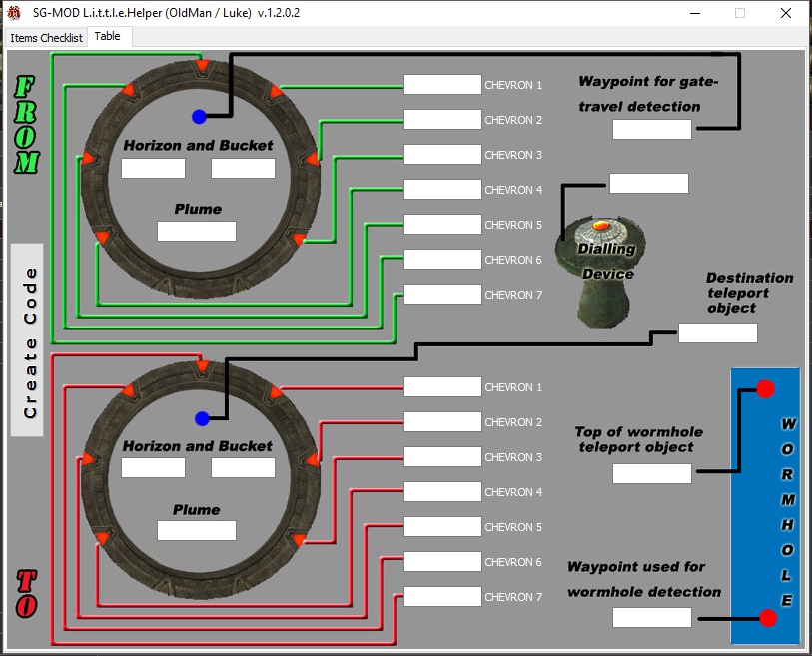812x656 pixels.
Task: Click the Waypoint for gate-travel detection field
Action: coord(652,130)
